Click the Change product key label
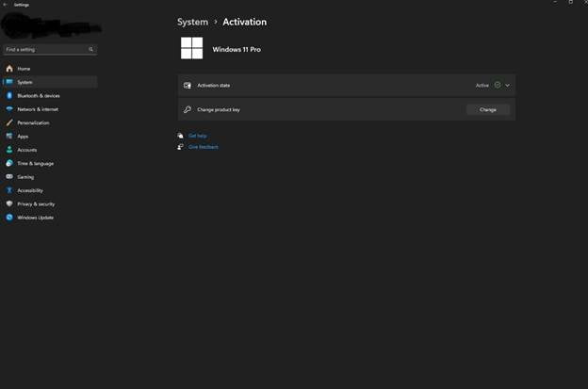 tap(219, 110)
